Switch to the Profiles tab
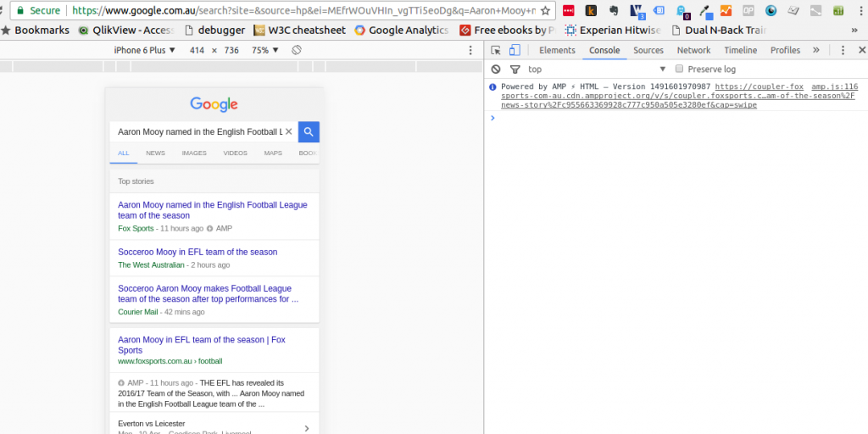868x434 pixels. 785,50
